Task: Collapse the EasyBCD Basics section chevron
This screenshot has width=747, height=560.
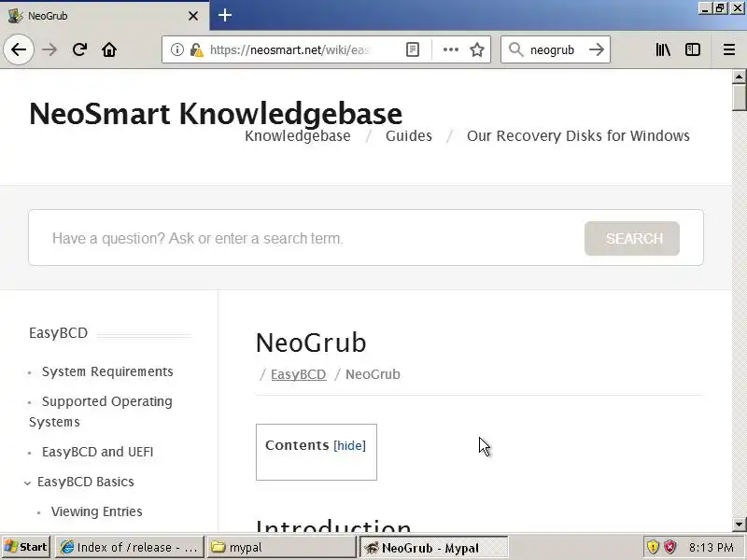Action: (x=28, y=483)
